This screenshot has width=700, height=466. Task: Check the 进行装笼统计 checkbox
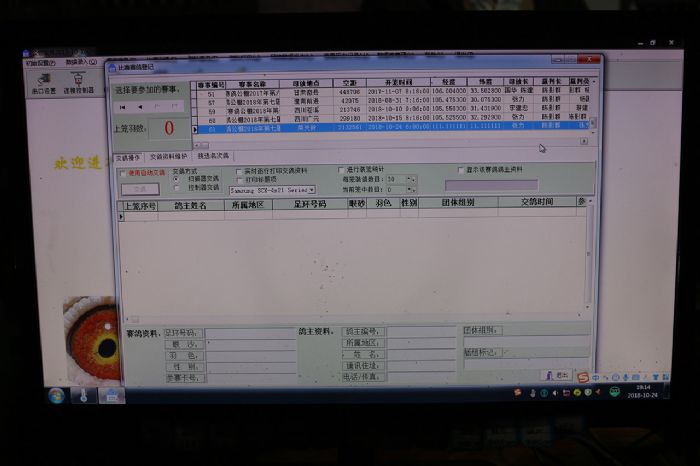tap(342, 170)
